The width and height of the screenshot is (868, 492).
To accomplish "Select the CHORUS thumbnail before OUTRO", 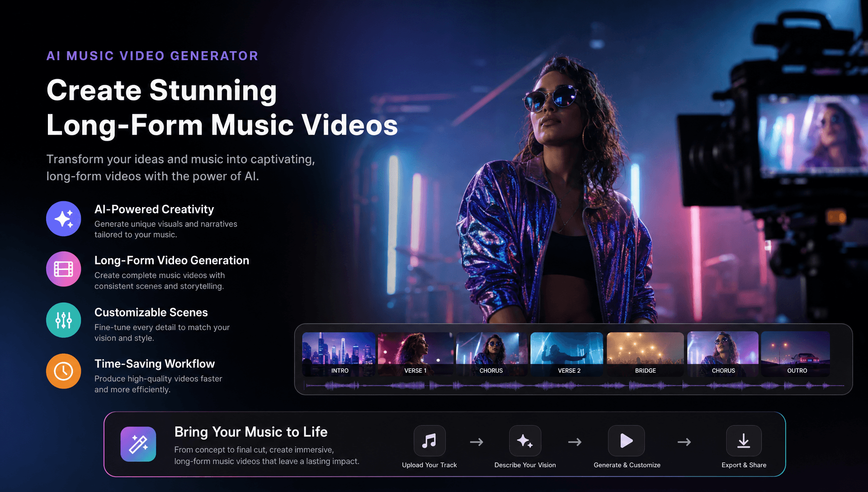I will tap(723, 354).
